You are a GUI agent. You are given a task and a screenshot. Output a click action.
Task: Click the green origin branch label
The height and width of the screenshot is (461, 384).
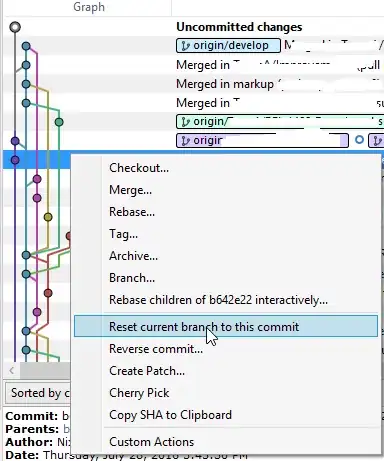(280, 122)
